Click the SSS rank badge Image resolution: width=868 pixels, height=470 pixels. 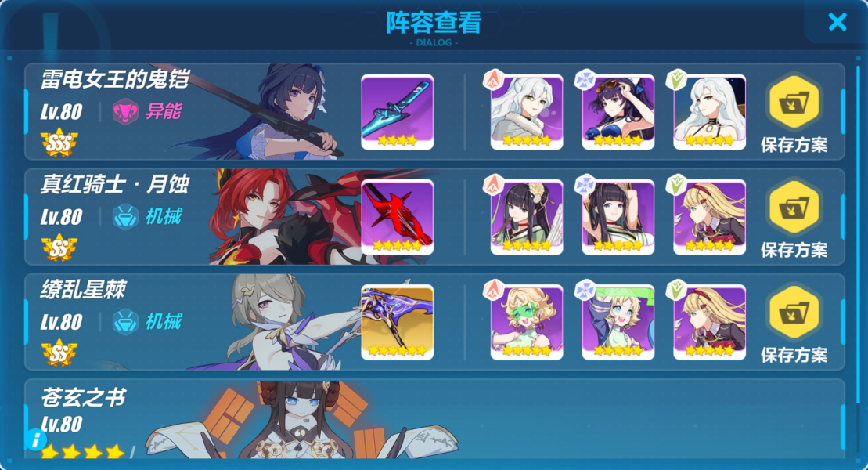point(59,143)
